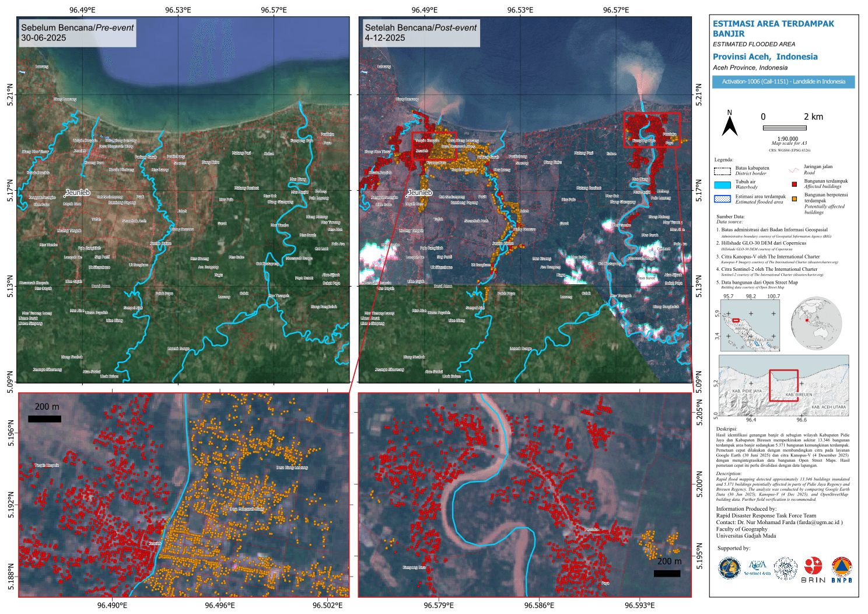Screen dimensions: 868x614
Task: Click the red Affected buildings legend symbol
Action: tap(794, 184)
